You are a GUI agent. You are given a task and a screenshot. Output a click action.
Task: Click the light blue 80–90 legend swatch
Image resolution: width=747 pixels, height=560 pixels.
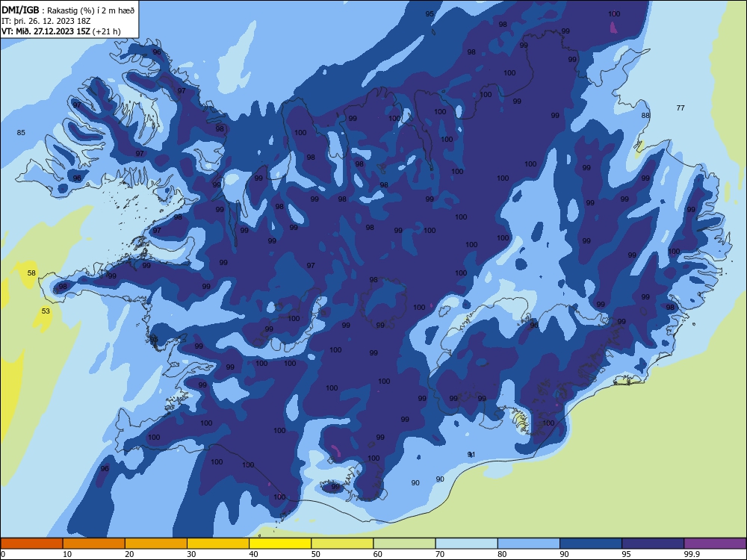pos(529,544)
